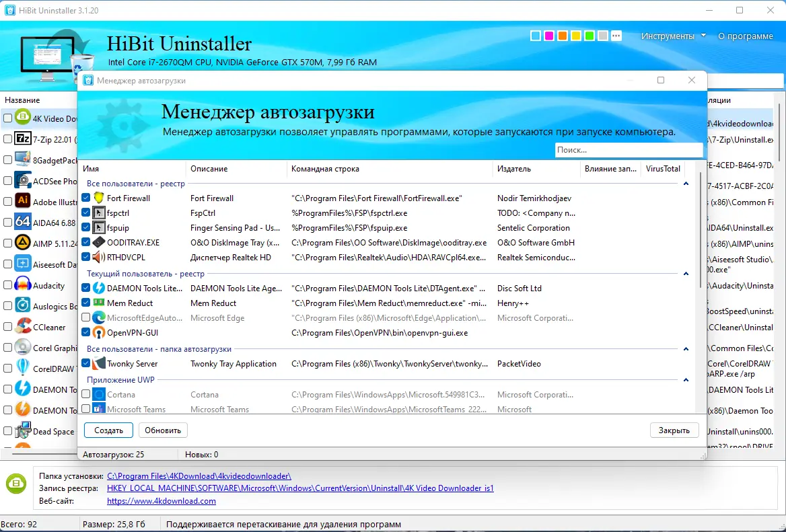Image resolution: width=786 pixels, height=532 pixels.
Task: Click the Dead Space icon in main list
Action: point(23,430)
